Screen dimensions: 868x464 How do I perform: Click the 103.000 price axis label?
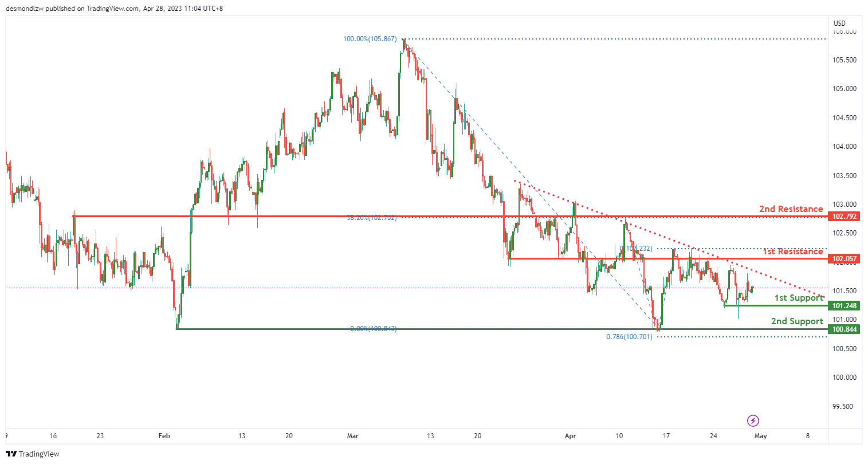pyautogui.click(x=845, y=205)
